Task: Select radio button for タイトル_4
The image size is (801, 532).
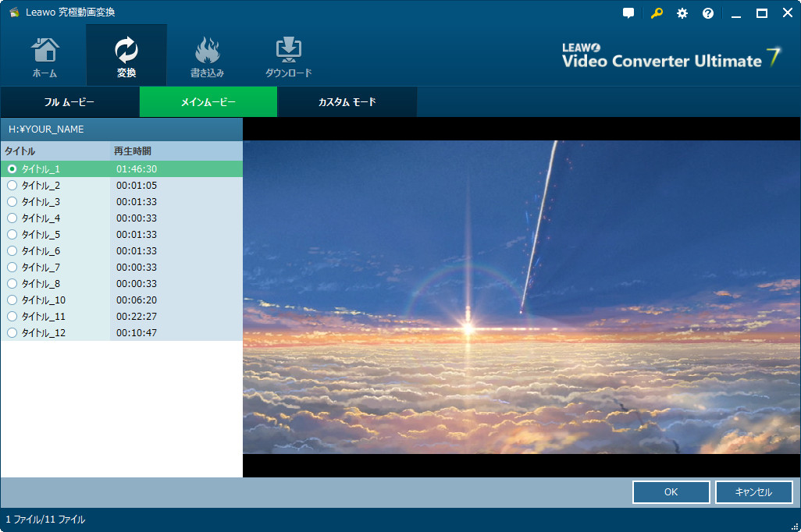Action: pos(12,218)
